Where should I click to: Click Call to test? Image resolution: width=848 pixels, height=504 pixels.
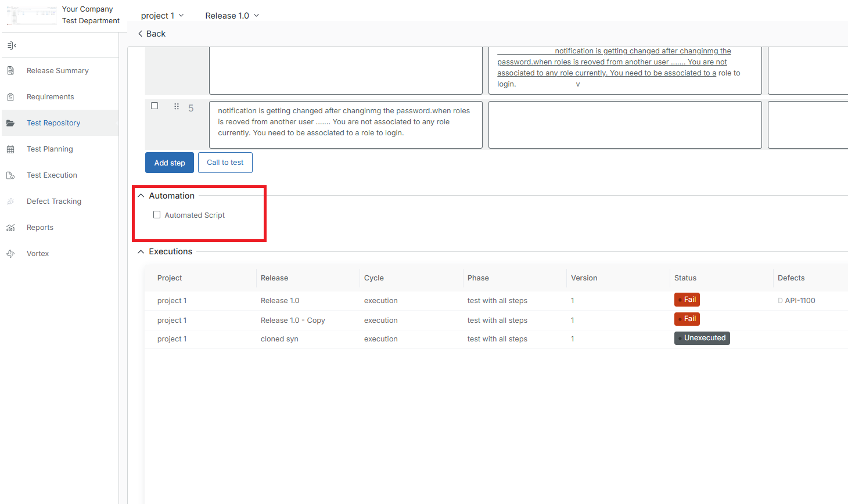coord(225,163)
